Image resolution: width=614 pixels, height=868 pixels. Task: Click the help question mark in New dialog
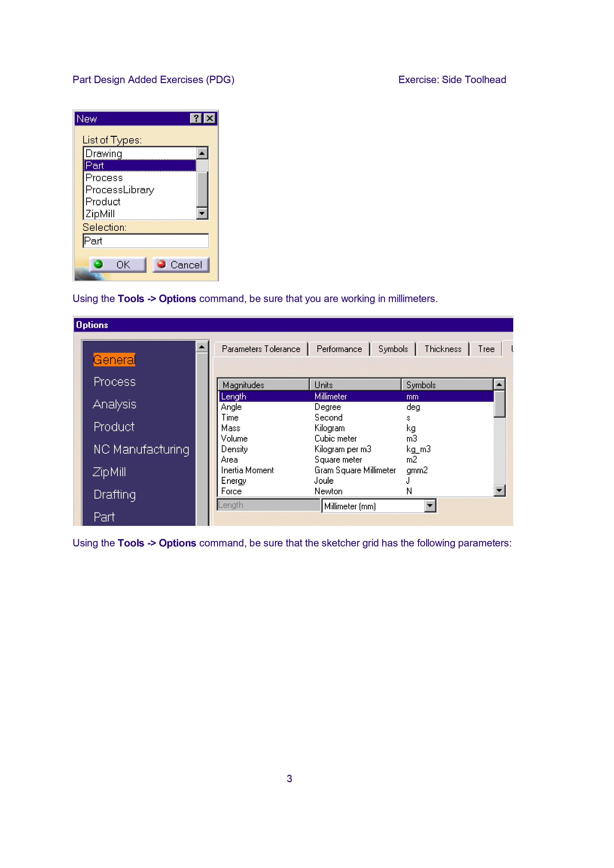click(x=196, y=118)
